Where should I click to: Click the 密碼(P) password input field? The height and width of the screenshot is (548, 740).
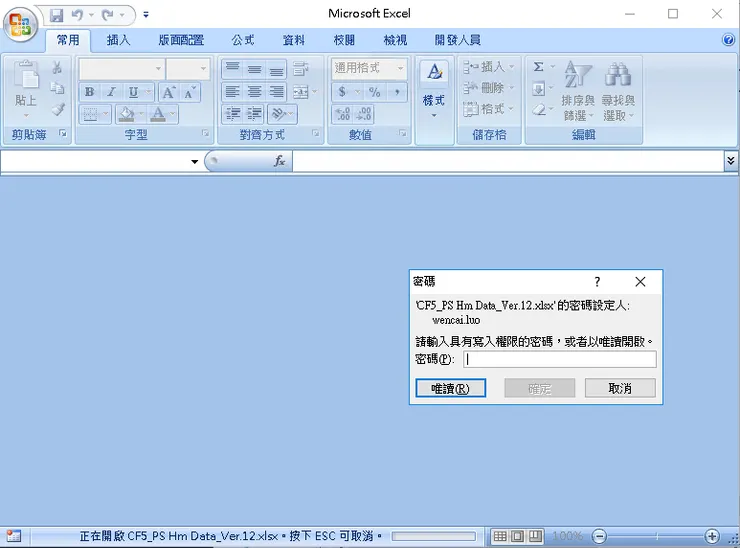[560, 360]
